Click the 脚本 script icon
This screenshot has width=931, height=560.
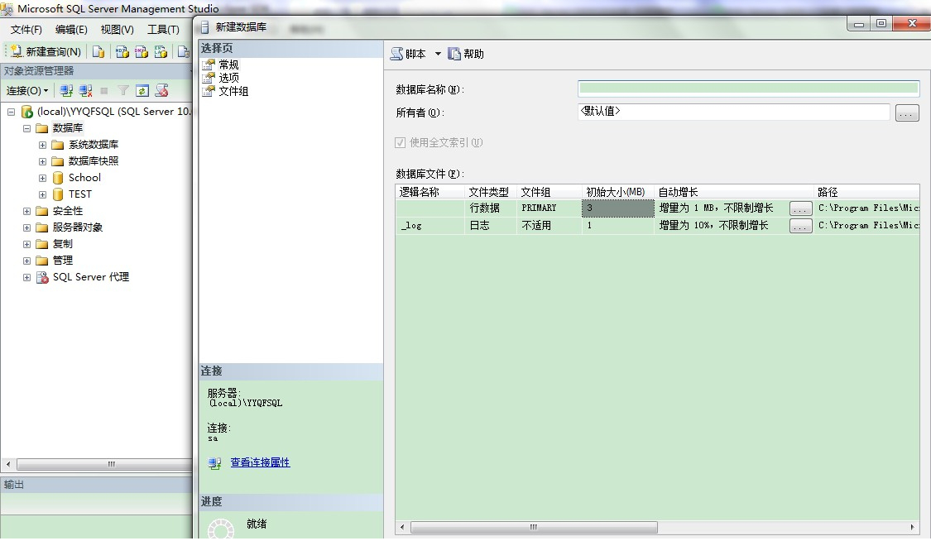click(396, 54)
